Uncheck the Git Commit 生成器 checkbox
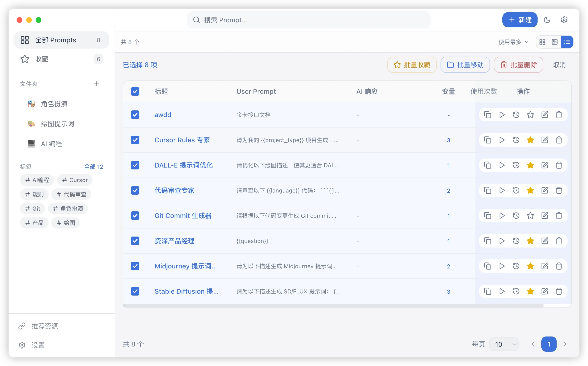 click(x=135, y=216)
